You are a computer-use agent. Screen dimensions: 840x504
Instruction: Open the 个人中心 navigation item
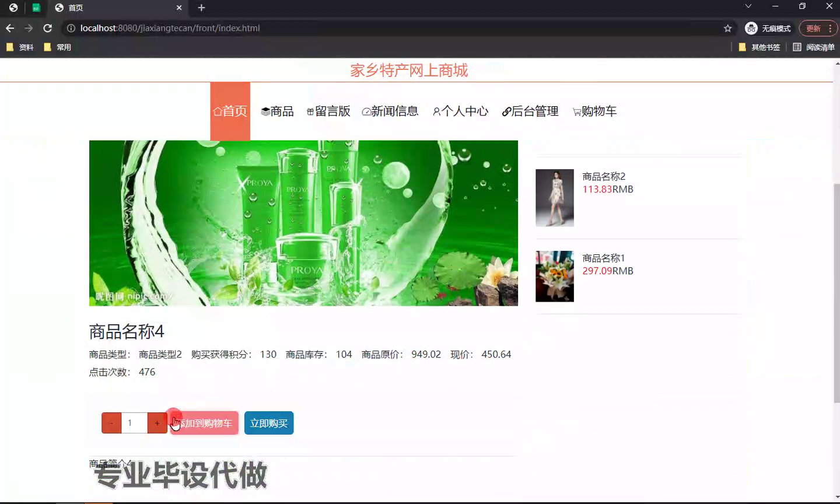(x=460, y=111)
